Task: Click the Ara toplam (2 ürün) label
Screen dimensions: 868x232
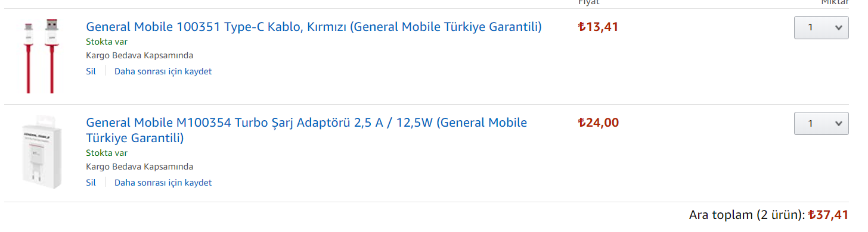Action: coord(747,215)
